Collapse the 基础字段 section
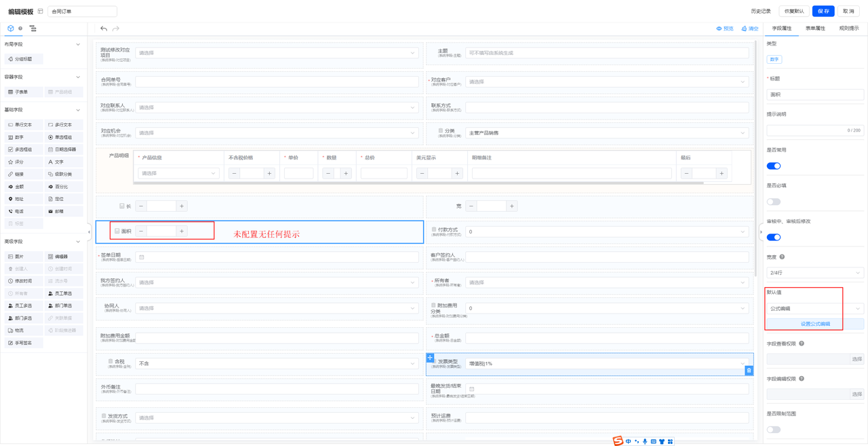868x446 pixels. (78, 109)
